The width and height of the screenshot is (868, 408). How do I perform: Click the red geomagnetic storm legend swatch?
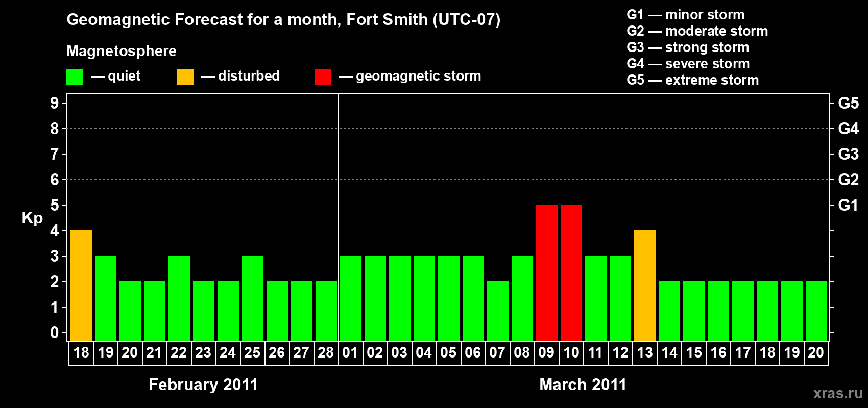click(x=323, y=77)
